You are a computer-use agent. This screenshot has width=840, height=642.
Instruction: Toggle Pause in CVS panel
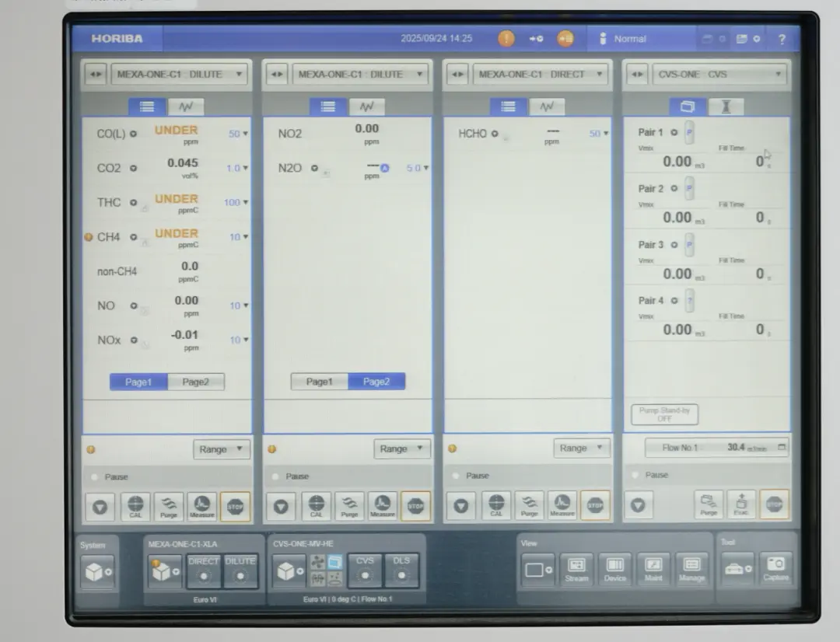click(x=649, y=475)
